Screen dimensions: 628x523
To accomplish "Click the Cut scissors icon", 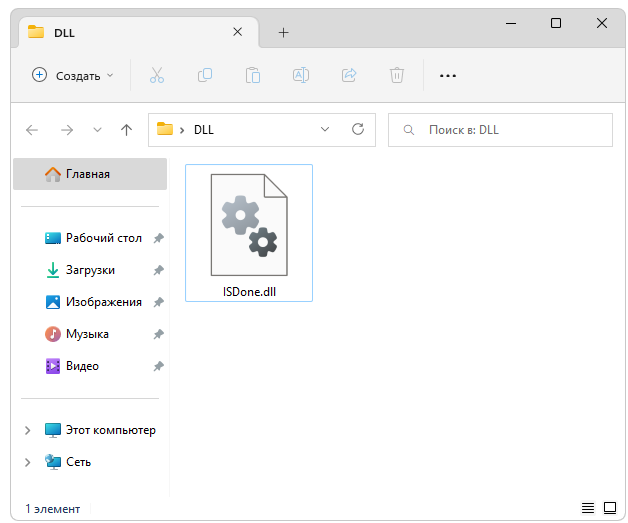I will (x=157, y=75).
